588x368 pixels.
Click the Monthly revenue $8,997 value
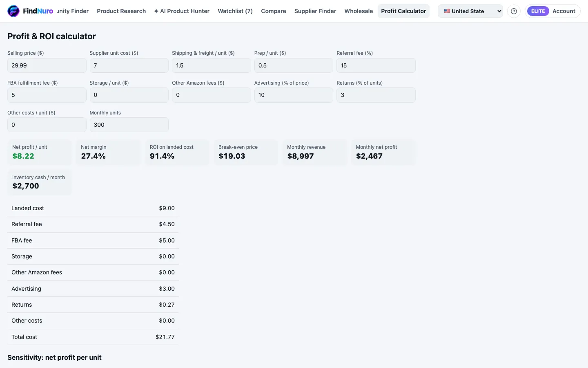(x=301, y=156)
